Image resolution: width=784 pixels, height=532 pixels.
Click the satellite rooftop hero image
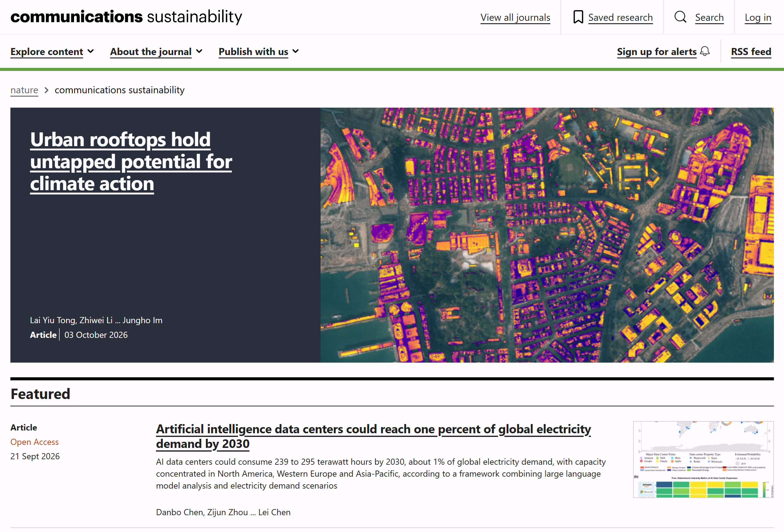pyautogui.click(x=547, y=235)
